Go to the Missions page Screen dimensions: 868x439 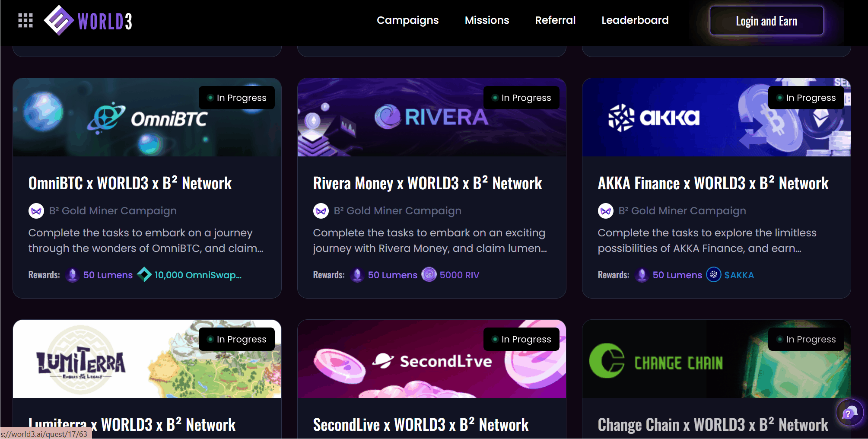click(x=486, y=20)
